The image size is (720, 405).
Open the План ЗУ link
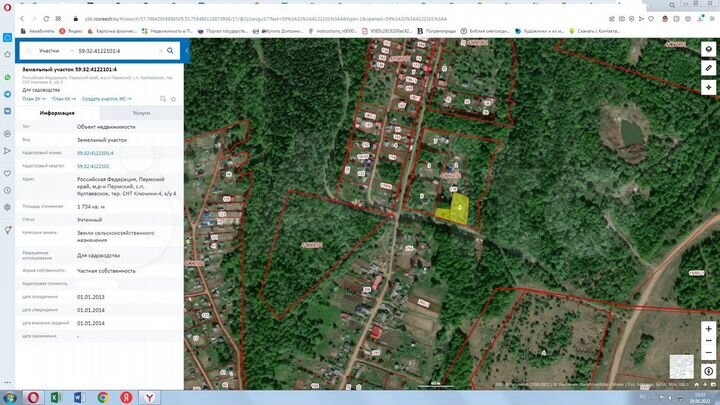coord(33,99)
